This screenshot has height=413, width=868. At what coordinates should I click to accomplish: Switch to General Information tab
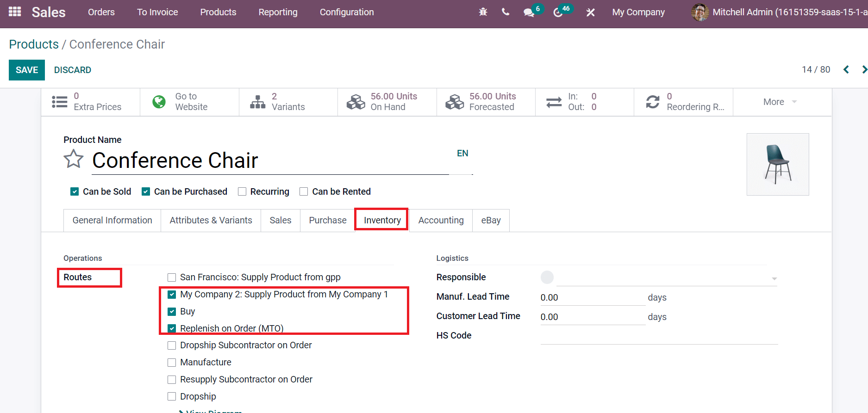tap(112, 220)
